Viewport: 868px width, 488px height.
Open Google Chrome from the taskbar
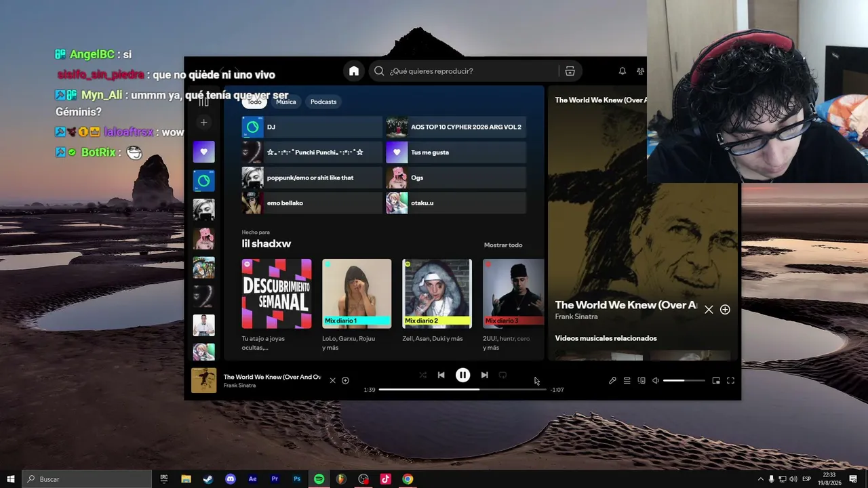click(408, 479)
